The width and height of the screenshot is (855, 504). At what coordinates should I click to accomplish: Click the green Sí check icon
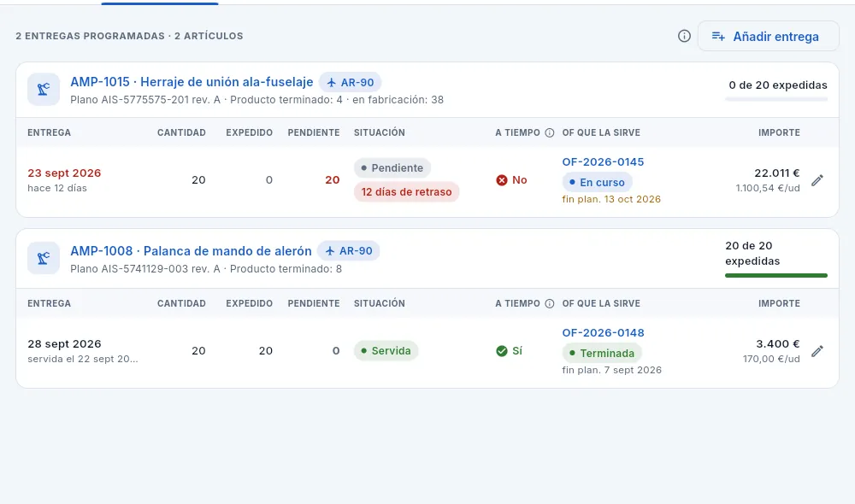point(502,351)
